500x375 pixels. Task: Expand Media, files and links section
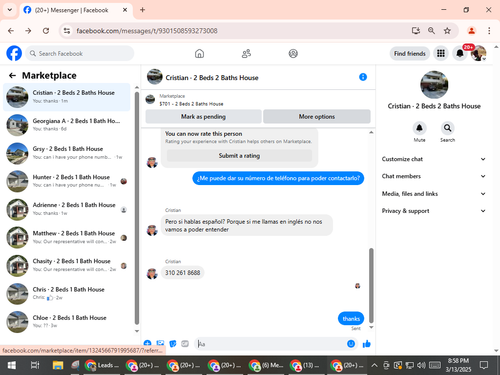pos(434,193)
